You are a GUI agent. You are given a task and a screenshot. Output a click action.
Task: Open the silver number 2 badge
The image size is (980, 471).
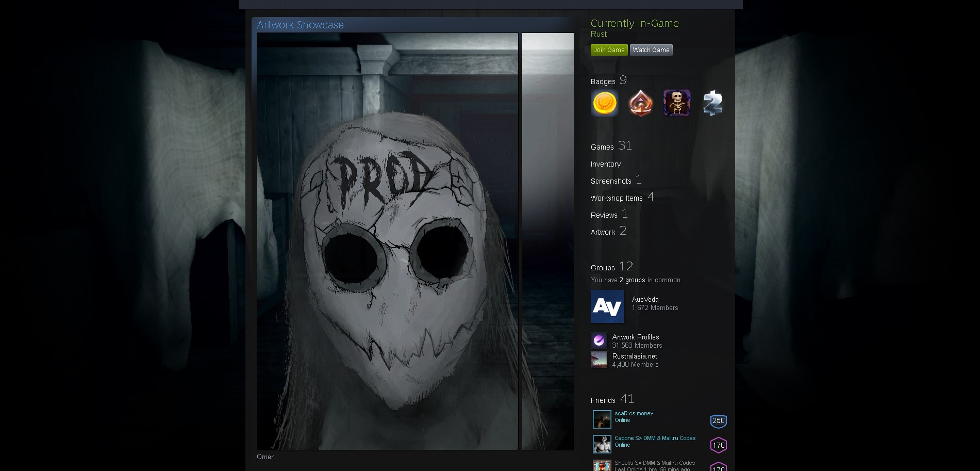click(x=712, y=103)
